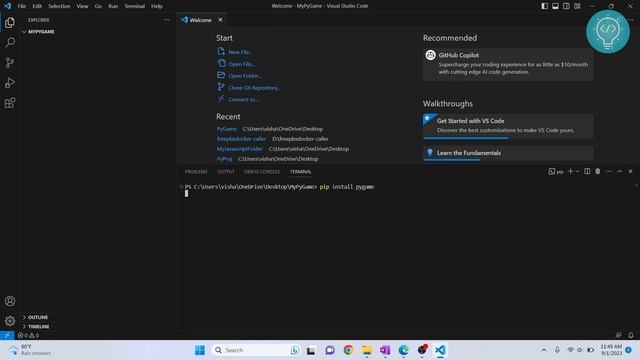Open the Accounts menu icon
Image resolution: width=640 pixels, height=360 pixels.
tap(10, 301)
